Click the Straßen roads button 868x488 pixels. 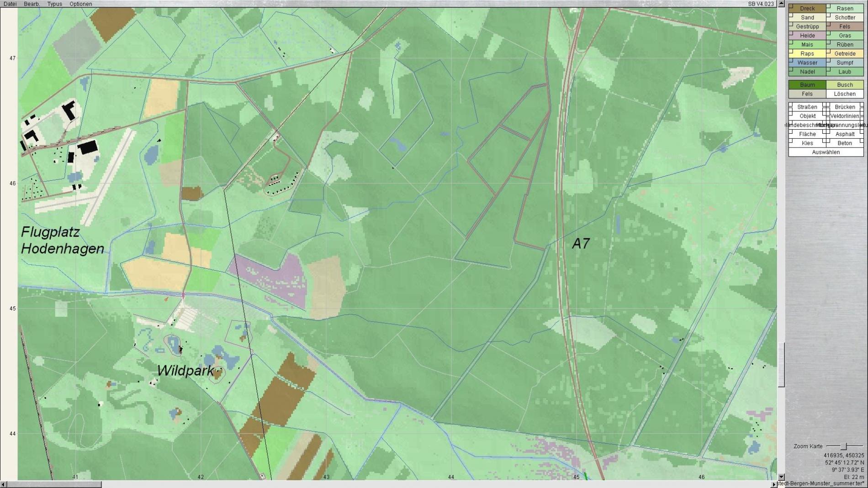pos(807,107)
